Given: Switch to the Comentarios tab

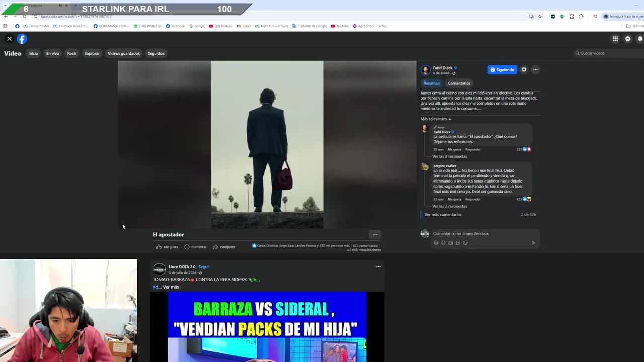Looking at the screenshot, I should (x=459, y=83).
